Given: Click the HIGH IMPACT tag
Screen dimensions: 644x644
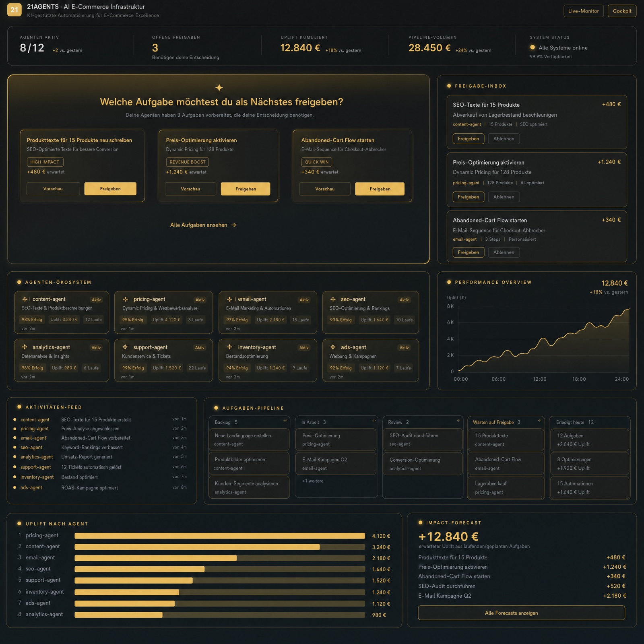Looking at the screenshot, I should pos(45,162).
